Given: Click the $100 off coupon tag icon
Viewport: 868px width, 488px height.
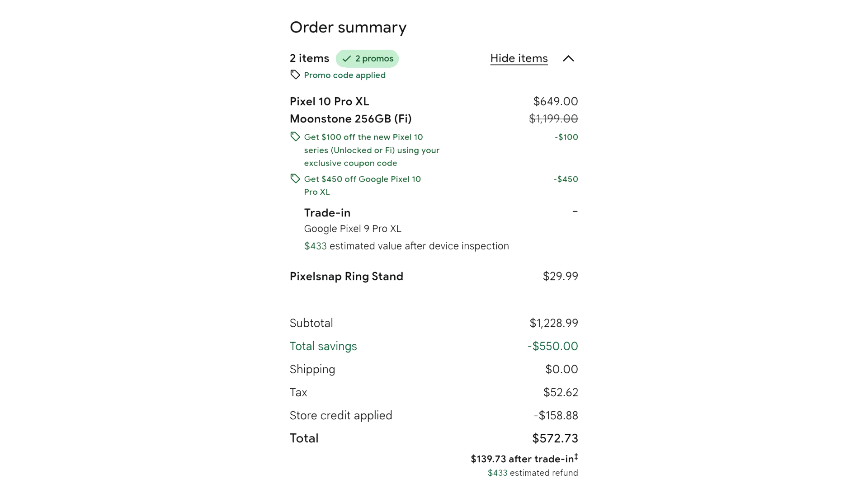Looking at the screenshot, I should (295, 136).
